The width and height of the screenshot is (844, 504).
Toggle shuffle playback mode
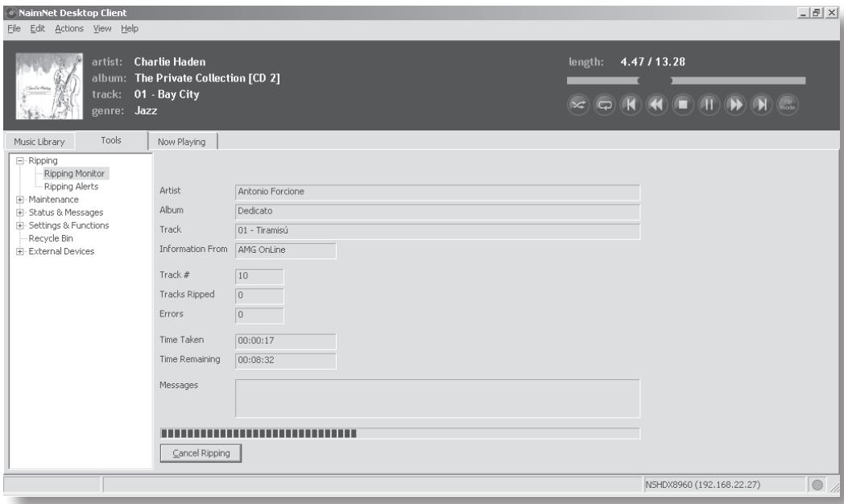pos(578,105)
